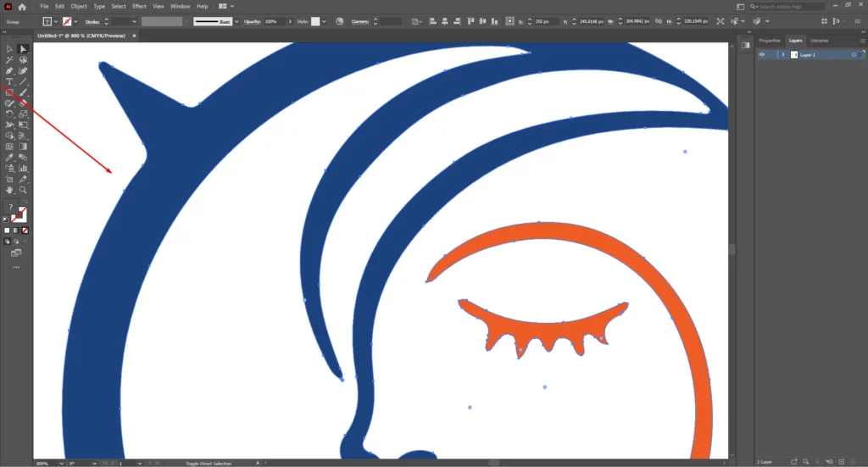Expand the Opacity slider arrow
The height and width of the screenshot is (467, 868).
coord(290,21)
